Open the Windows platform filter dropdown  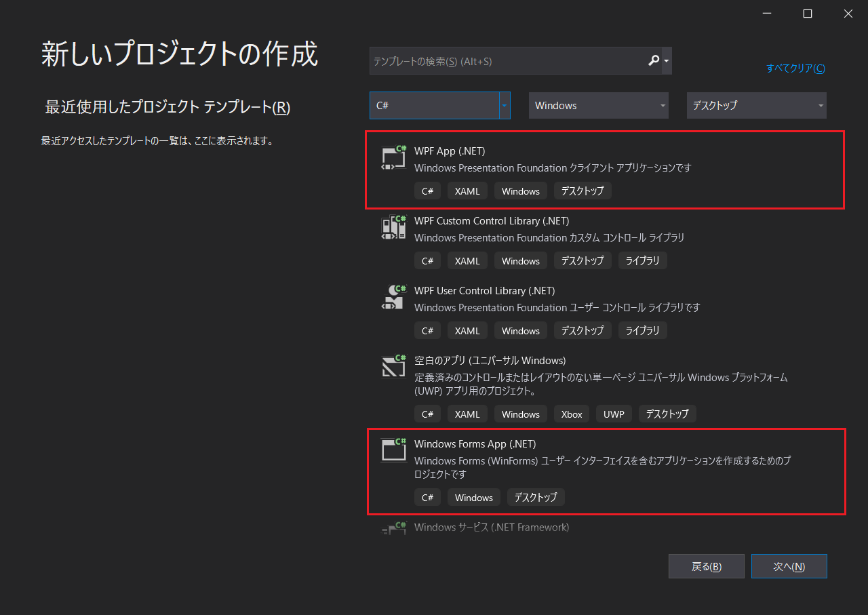598,106
